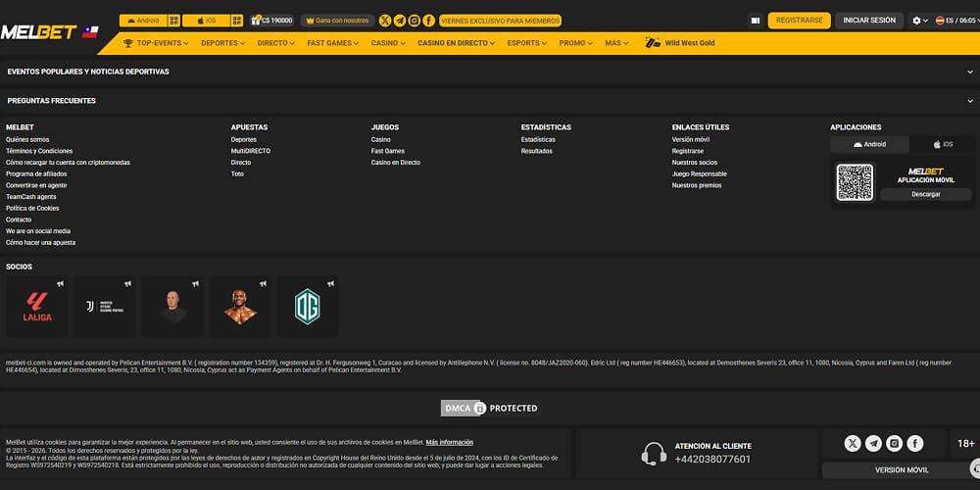
Task: Click the headset customer support icon
Action: [x=654, y=454]
